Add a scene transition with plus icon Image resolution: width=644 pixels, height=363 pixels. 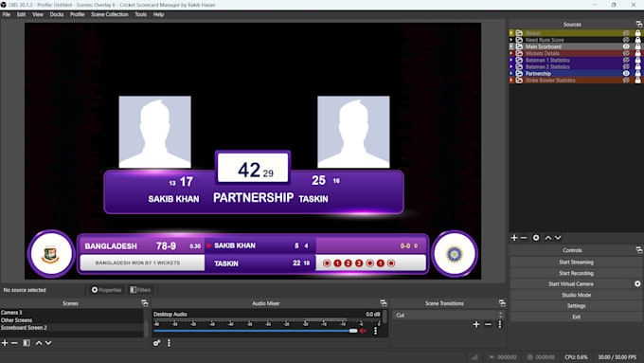[476, 324]
